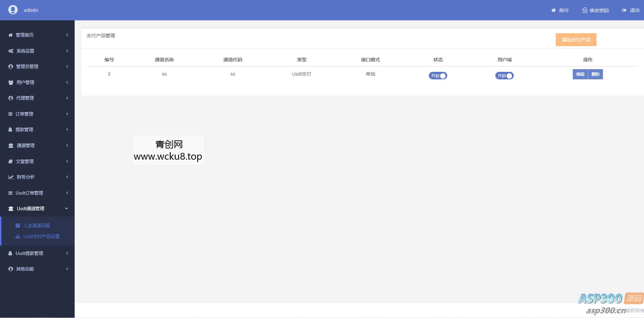Click the 通道名称 column header
The image size is (644, 318).
click(164, 60)
